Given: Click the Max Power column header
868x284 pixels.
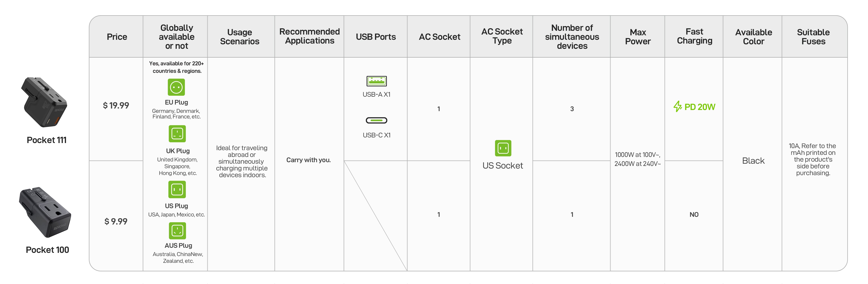Looking at the screenshot, I should (x=638, y=37).
